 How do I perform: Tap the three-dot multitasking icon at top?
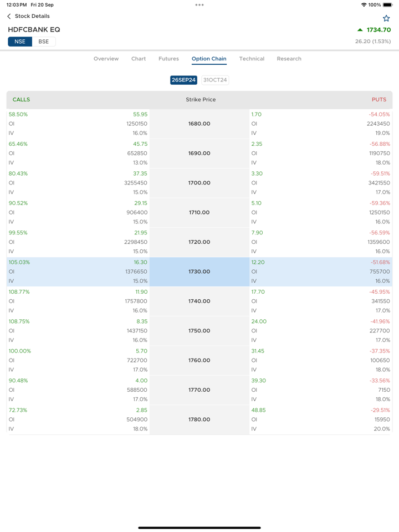click(199, 5)
